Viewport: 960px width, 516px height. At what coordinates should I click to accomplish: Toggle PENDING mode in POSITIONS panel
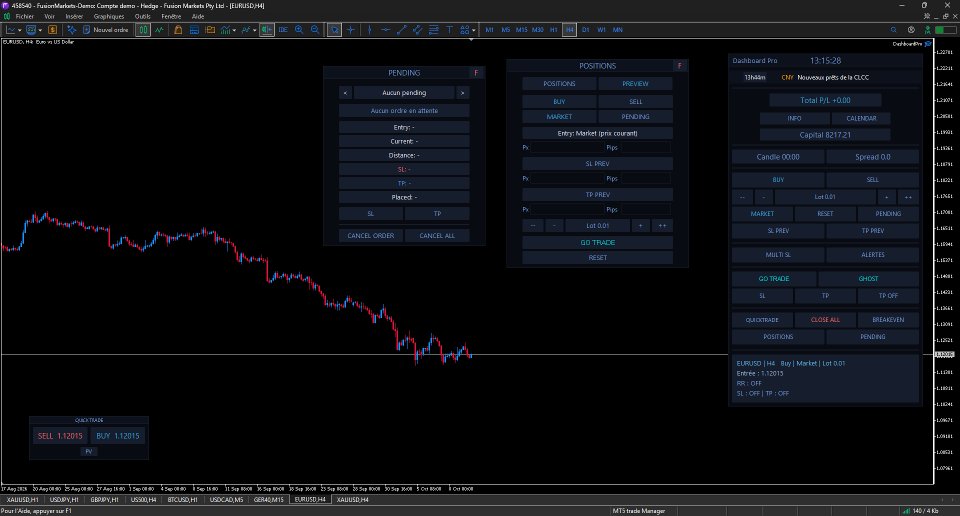[x=636, y=117]
